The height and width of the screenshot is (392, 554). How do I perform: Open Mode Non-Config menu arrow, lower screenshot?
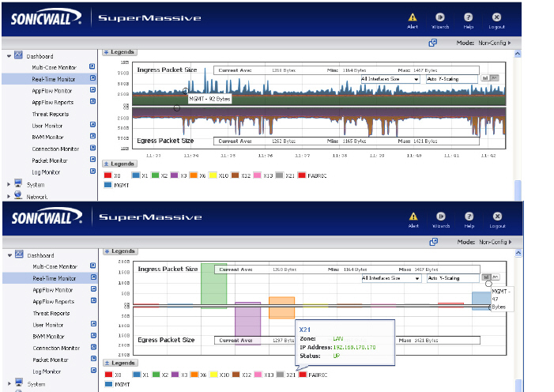pyautogui.click(x=510, y=242)
